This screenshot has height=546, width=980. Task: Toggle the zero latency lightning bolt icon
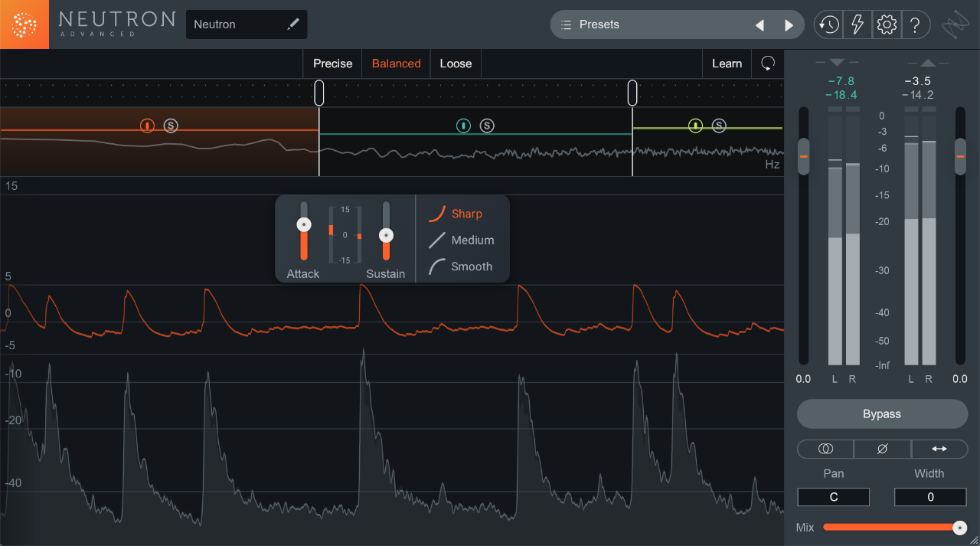[x=857, y=25]
